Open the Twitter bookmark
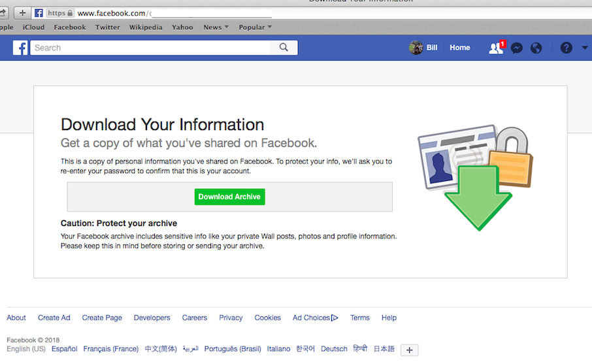The height and width of the screenshot is (364, 592). tap(108, 27)
